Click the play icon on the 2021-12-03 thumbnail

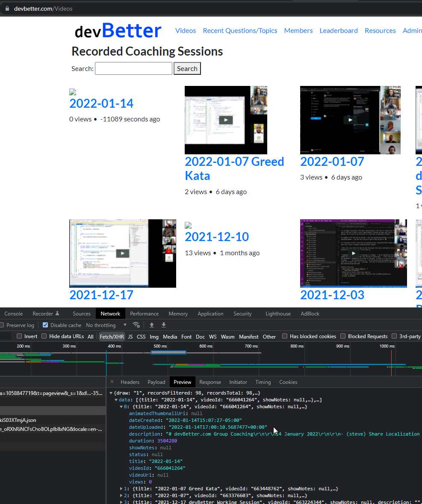pos(353,253)
